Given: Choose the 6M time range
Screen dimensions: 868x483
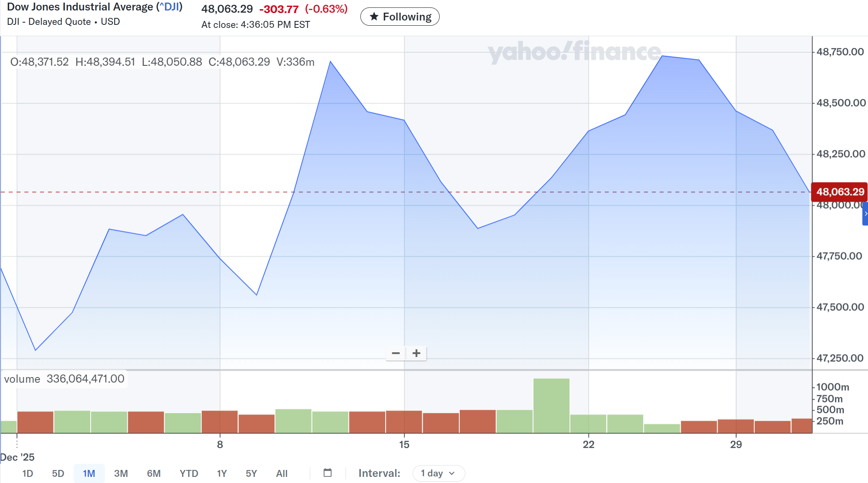Looking at the screenshot, I should (x=153, y=473).
